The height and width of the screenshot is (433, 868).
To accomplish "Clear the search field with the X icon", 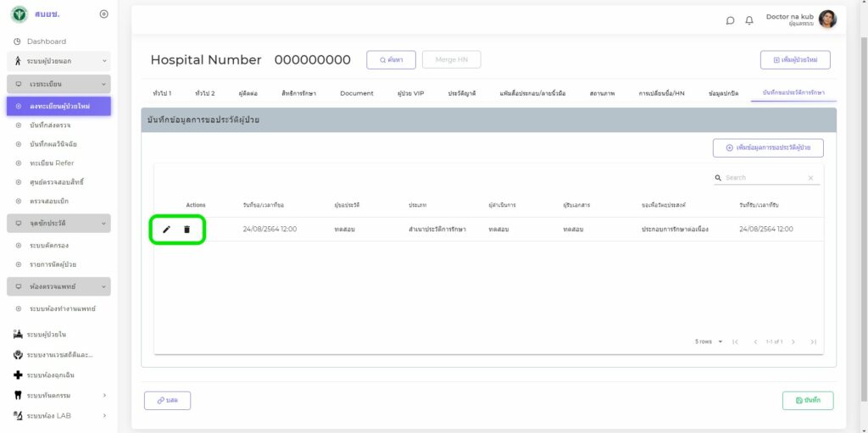I will (810, 178).
